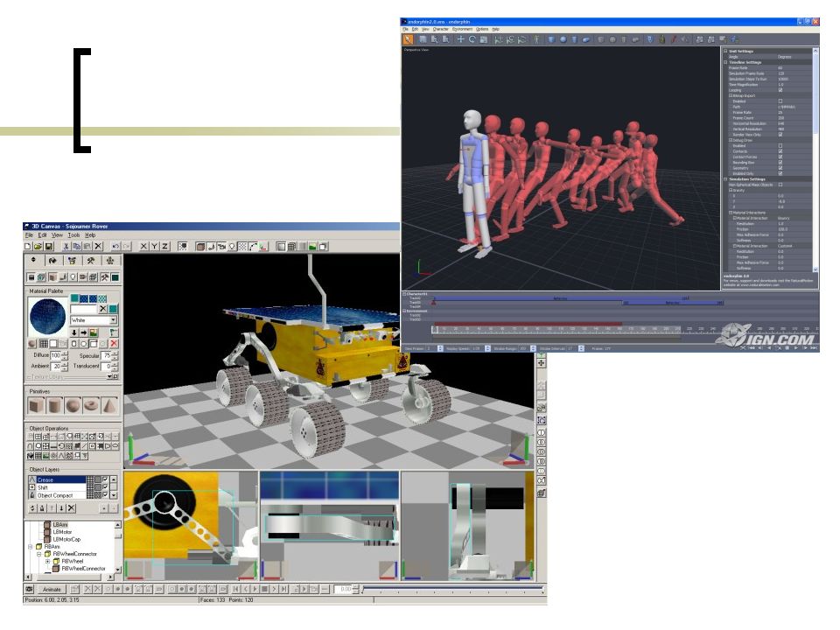The width and height of the screenshot is (840, 630).
Task: Open Tools menu in 3D Canvas
Action: tap(73, 235)
